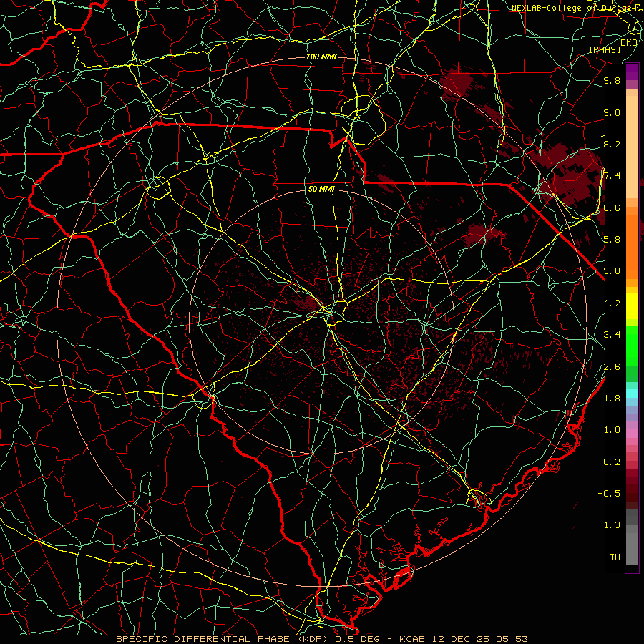
Task: Select the 8.2 value on the scale
Action: point(612,144)
